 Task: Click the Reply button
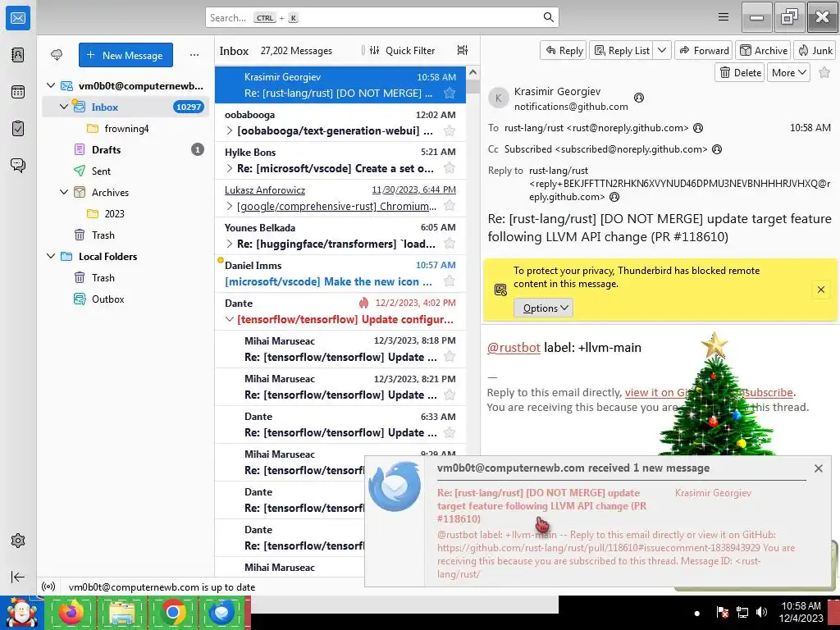[563, 50]
